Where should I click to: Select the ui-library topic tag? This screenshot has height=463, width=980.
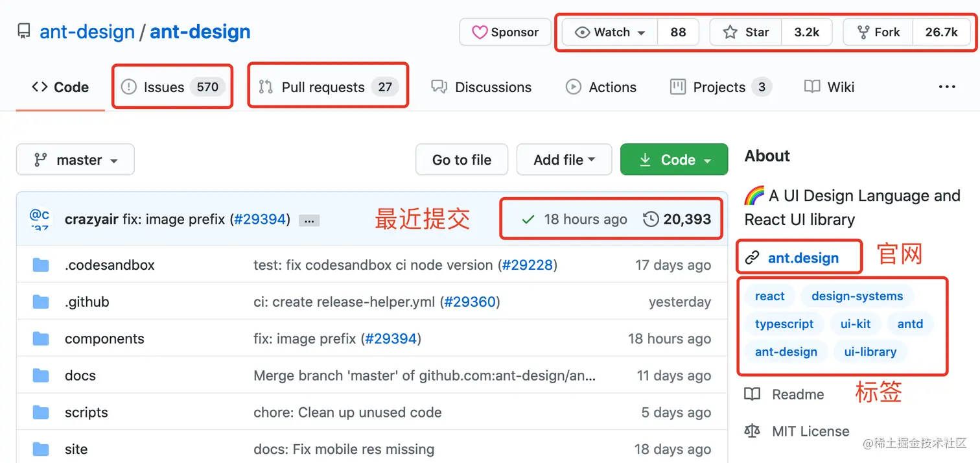pos(870,352)
